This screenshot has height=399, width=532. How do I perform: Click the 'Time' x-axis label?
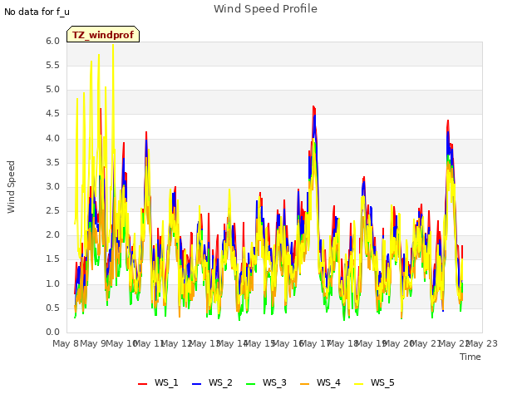tap(470, 357)
